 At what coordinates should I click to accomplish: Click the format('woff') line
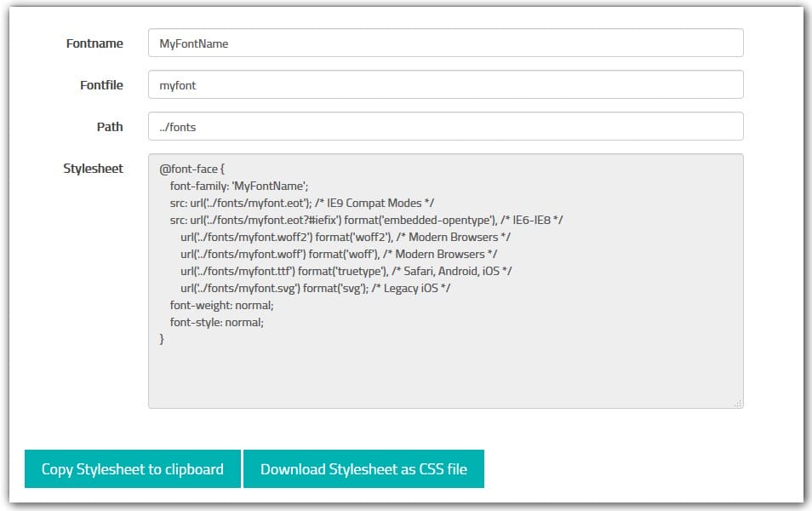[339, 254]
